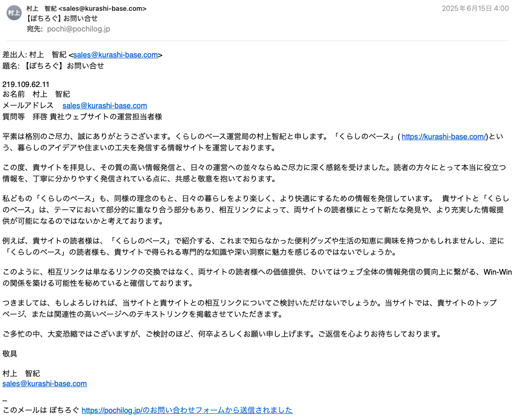The height and width of the screenshot is (420, 519).
Task: Click the signature name above the email link
Action: (21, 373)
